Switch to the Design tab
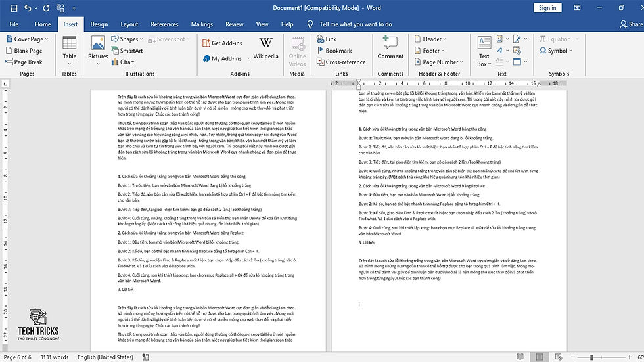Screen dimensions: 644x362 point(99,24)
